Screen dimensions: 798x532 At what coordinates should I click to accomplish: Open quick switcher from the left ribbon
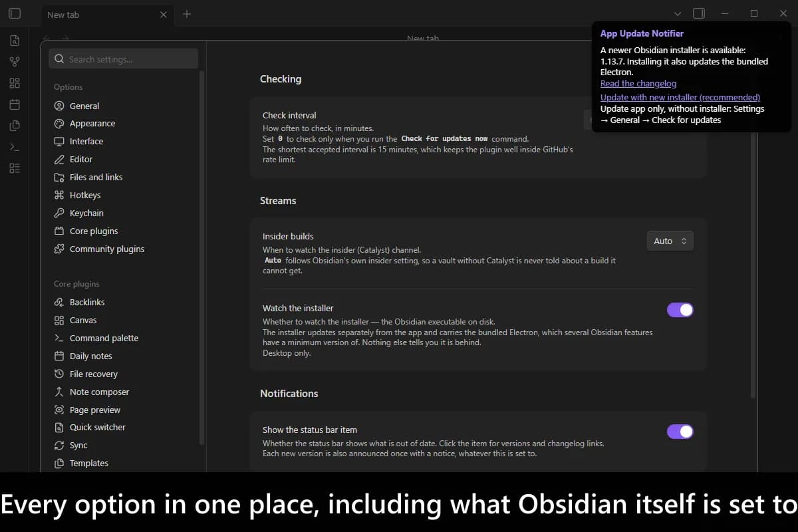click(x=15, y=41)
